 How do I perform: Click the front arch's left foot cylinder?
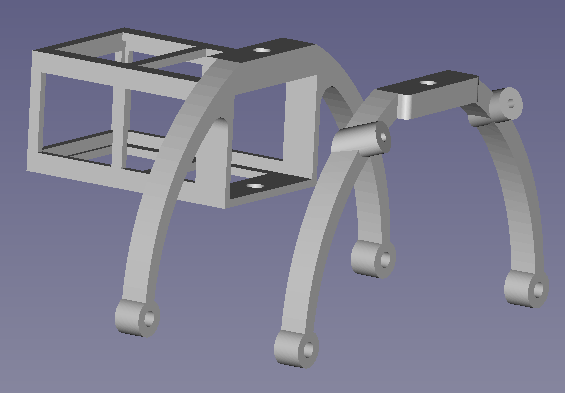click(137, 318)
